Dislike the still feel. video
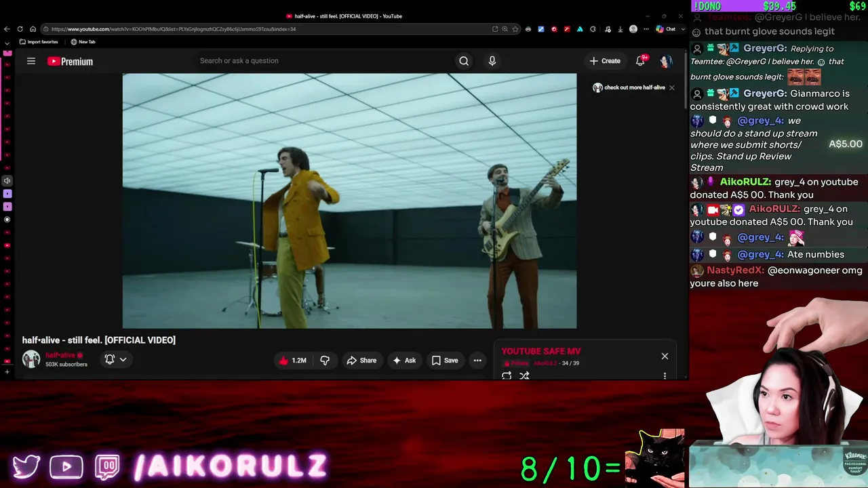Screen dimensions: 868x488 click(x=325, y=361)
